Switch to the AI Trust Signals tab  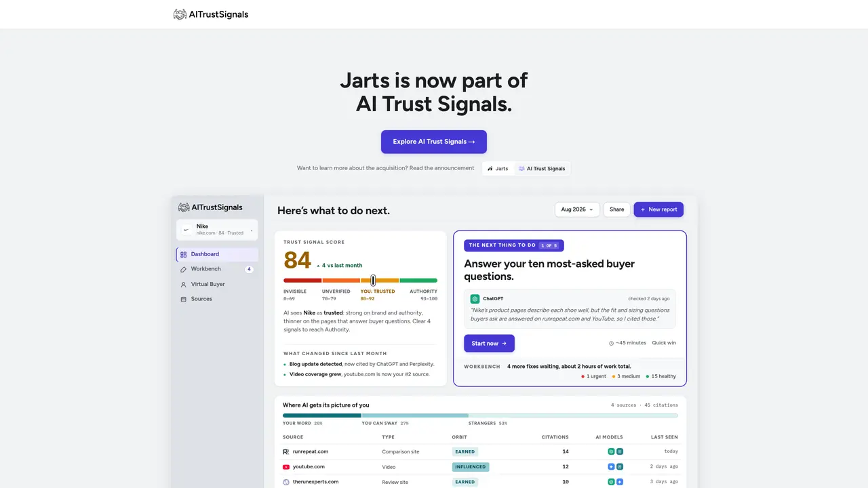542,168
